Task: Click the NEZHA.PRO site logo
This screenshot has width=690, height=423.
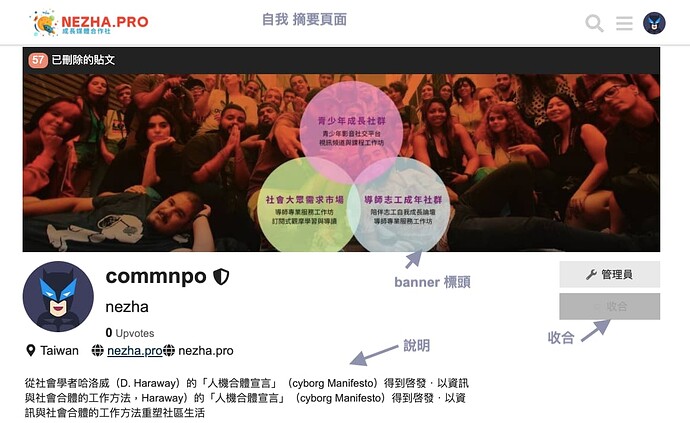Action: pyautogui.click(x=90, y=22)
